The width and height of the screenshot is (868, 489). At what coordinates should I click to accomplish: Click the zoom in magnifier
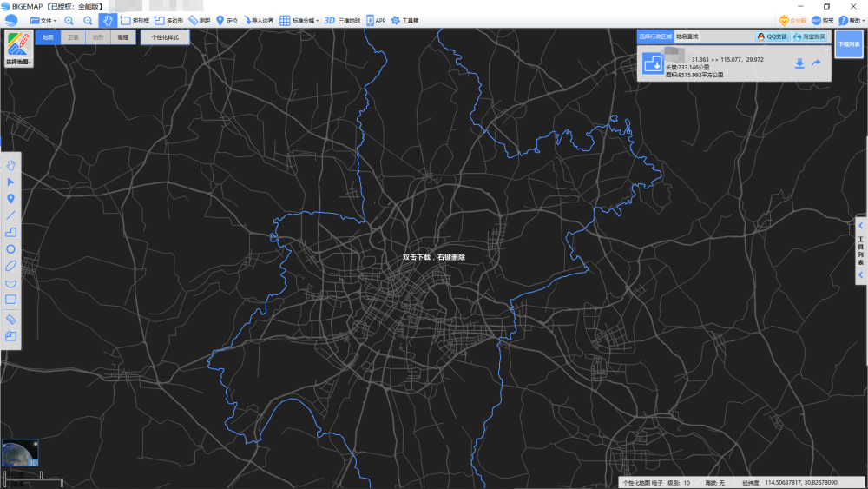(x=69, y=21)
